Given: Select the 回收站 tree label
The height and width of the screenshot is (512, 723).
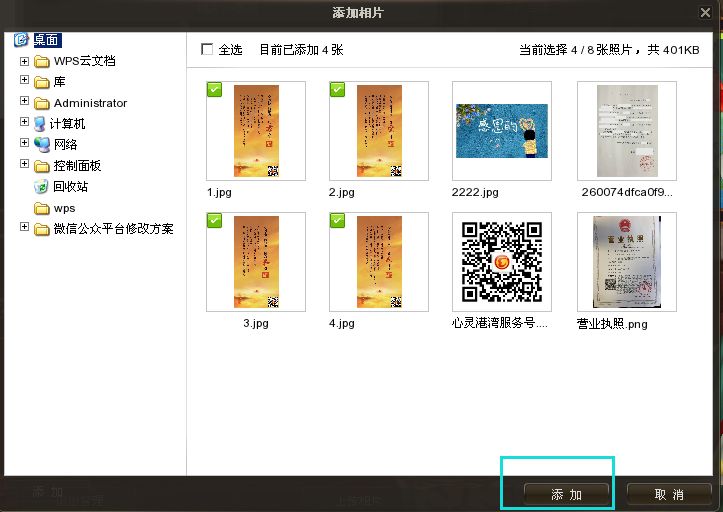Looking at the screenshot, I should (71, 186).
